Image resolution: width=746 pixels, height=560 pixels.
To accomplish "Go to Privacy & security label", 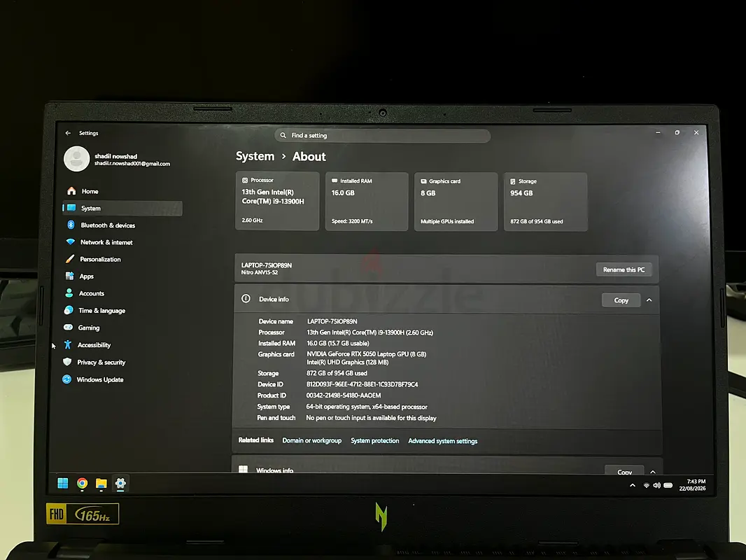I will click(101, 363).
